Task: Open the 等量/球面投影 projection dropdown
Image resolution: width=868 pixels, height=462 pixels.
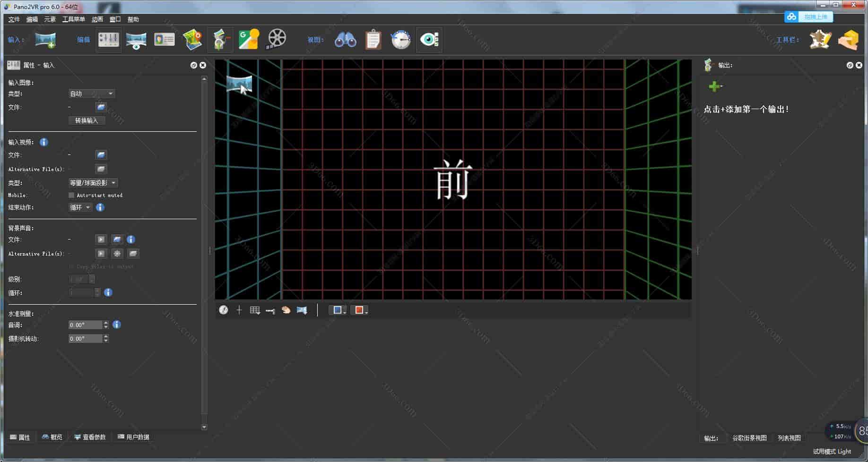Action: [92, 183]
